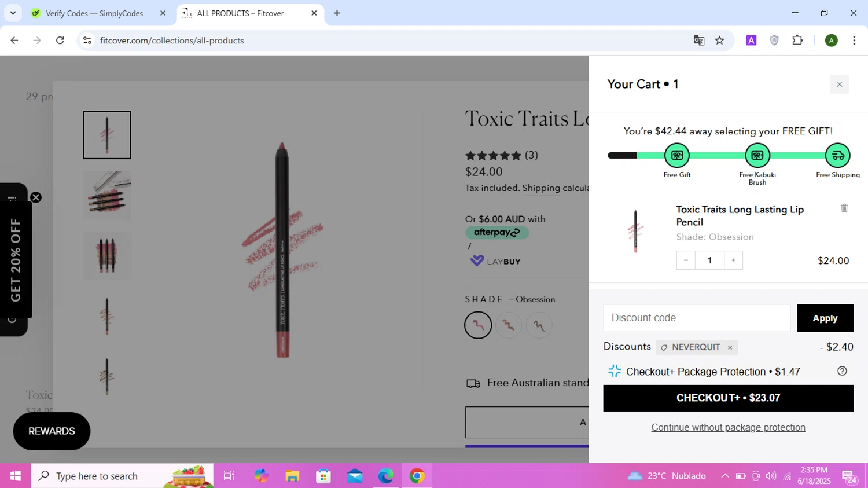
Task: Open cart item lip pencil thumbnail
Action: coord(635,231)
